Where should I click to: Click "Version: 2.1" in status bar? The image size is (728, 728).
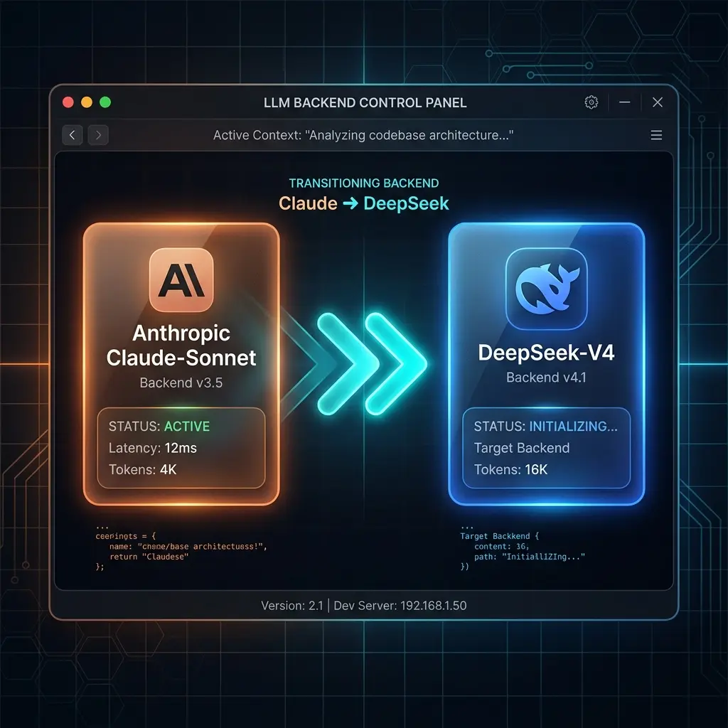point(291,606)
